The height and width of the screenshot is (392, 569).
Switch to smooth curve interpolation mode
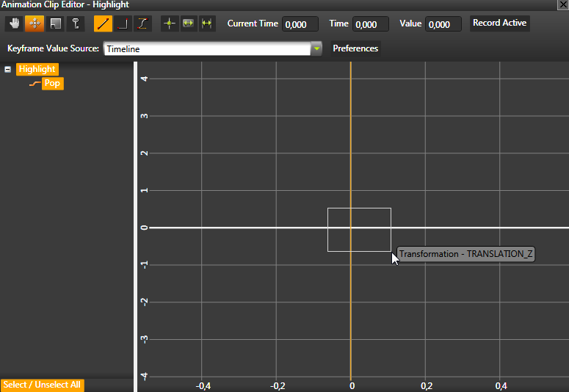[x=142, y=23]
